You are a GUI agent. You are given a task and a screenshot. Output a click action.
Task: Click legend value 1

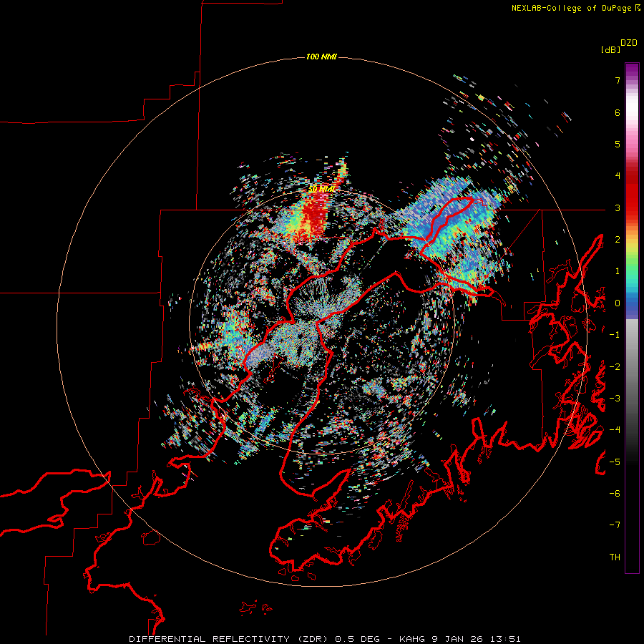click(x=618, y=271)
